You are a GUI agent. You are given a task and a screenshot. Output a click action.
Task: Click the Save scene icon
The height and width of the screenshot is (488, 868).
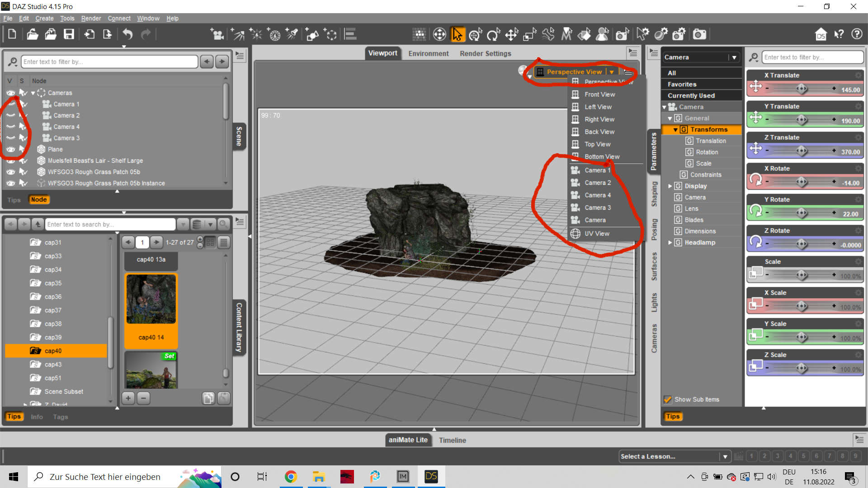(x=69, y=34)
